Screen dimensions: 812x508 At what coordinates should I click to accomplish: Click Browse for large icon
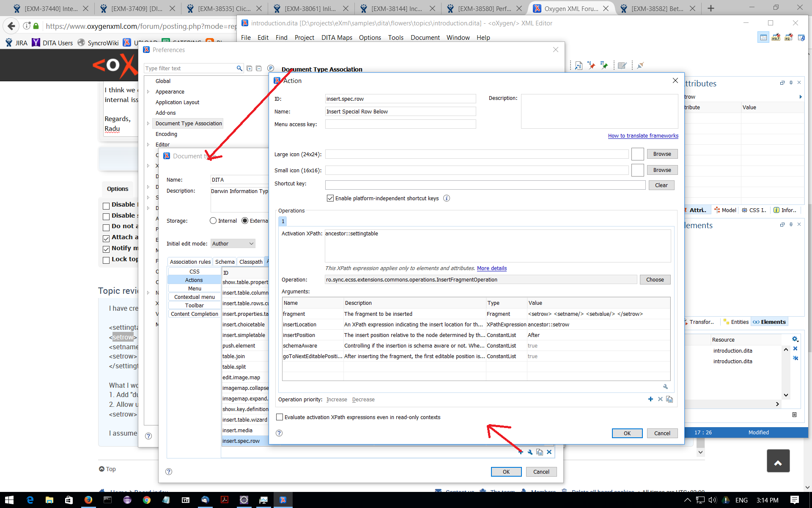point(662,154)
